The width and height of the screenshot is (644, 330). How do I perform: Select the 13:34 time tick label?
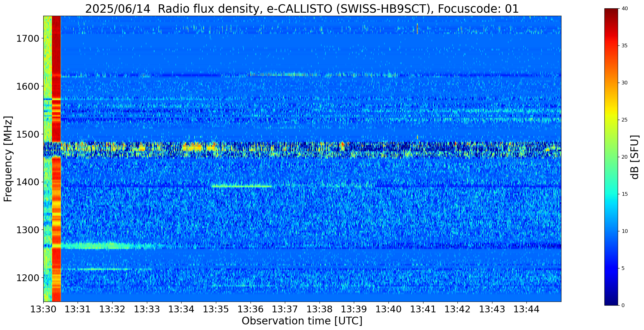[x=182, y=309]
